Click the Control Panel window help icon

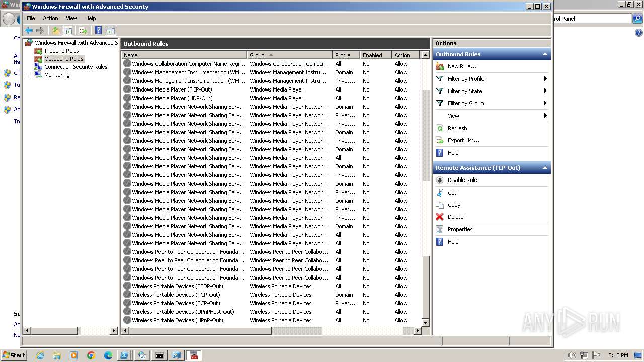tap(639, 33)
